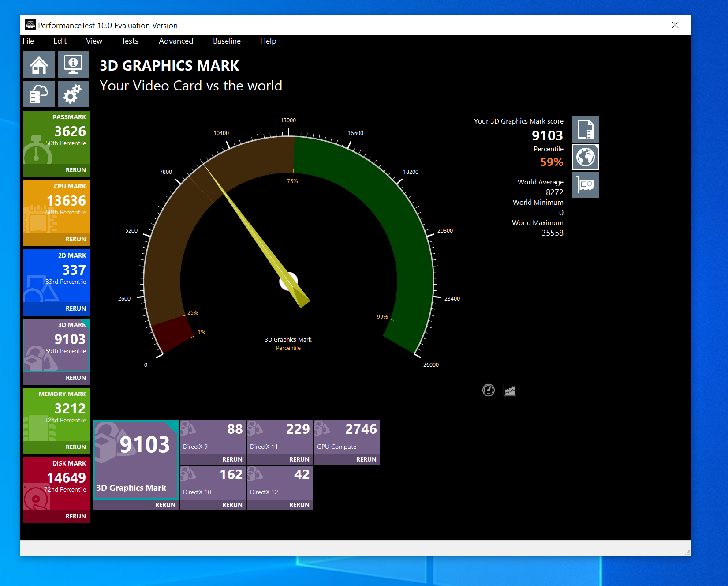The width and height of the screenshot is (728, 586).
Task: Click the save results document icon
Action: 585,129
